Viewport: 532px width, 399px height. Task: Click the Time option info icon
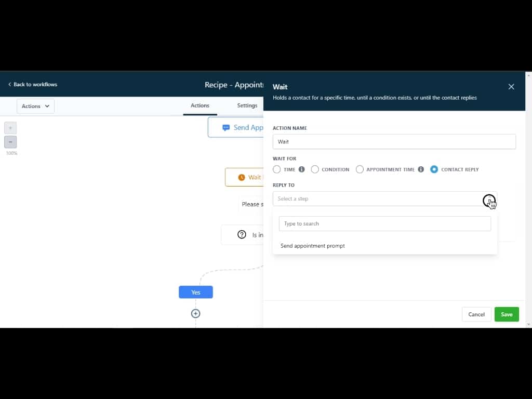tap(302, 169)
